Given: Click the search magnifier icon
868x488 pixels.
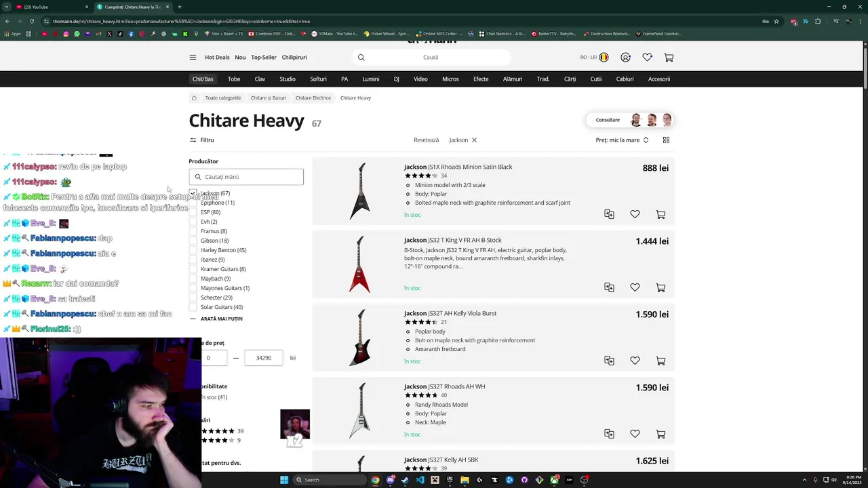Looking at the screenshot, I should click(361, 58).
